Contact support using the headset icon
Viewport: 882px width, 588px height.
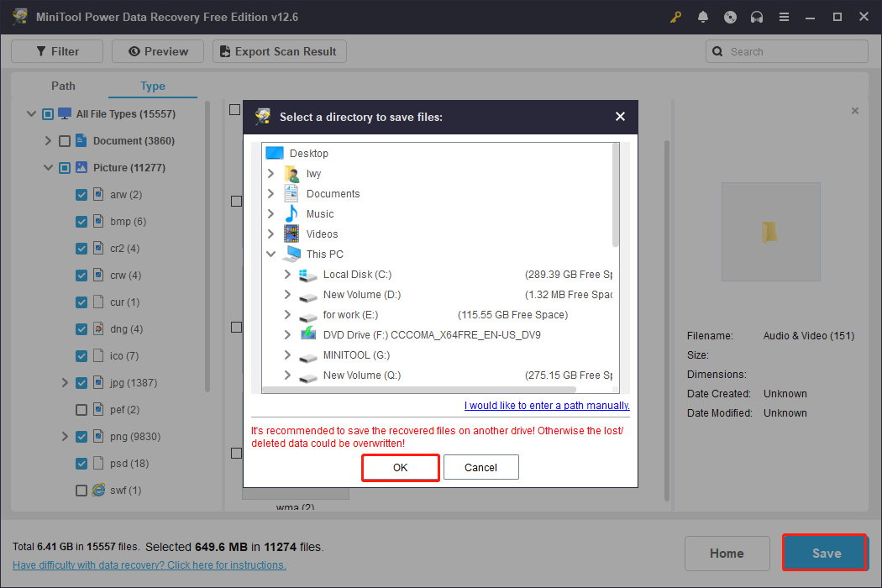pos(757,17)
